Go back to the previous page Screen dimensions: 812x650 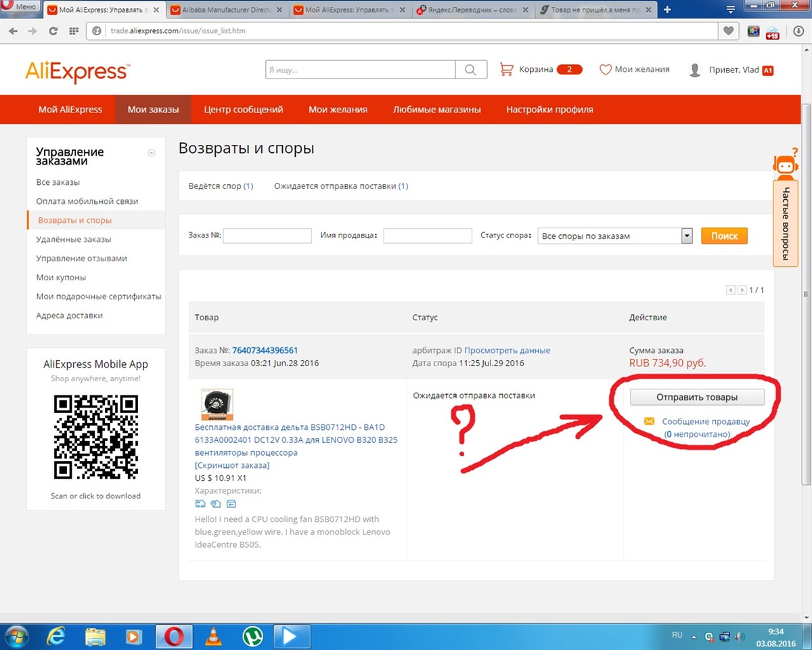(x=14, y=31)
